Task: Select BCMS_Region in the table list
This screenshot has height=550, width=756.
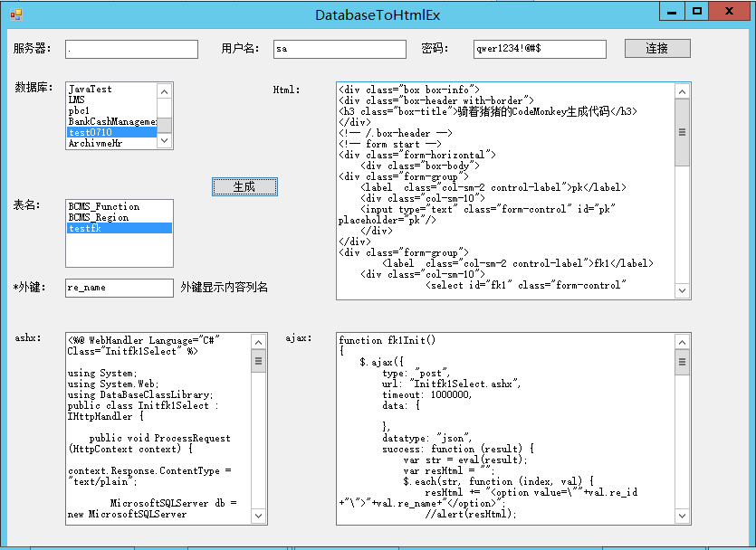Action: [x=120, y=217]
